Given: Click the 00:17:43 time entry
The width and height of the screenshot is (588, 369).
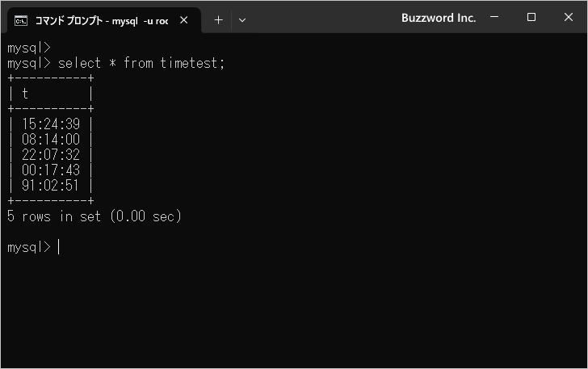Looking at the screenshot, I should click(x=51, y=170).
